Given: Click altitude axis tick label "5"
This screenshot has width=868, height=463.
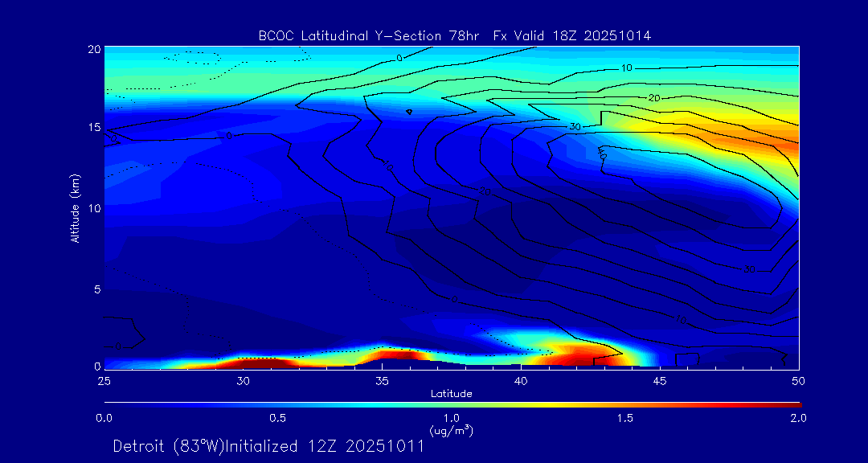Looking at the screenshot, I should click(97, 289).
